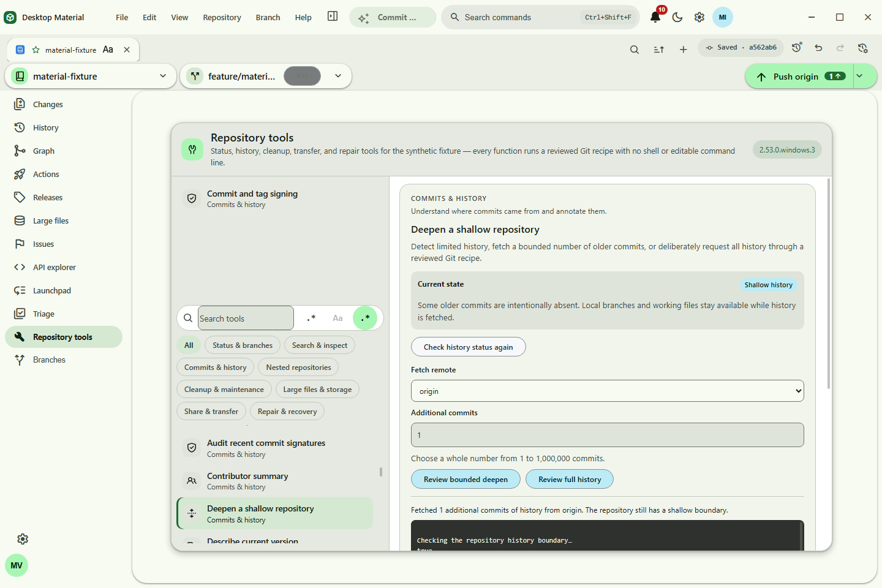
Task: Open the Branch menu
Action: 268,17
